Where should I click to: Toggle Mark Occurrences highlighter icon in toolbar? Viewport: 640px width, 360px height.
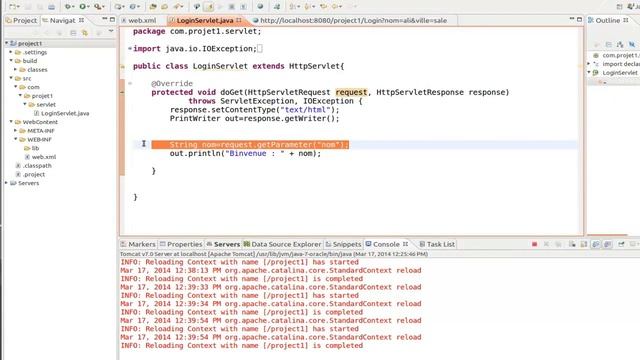point(209,7)
